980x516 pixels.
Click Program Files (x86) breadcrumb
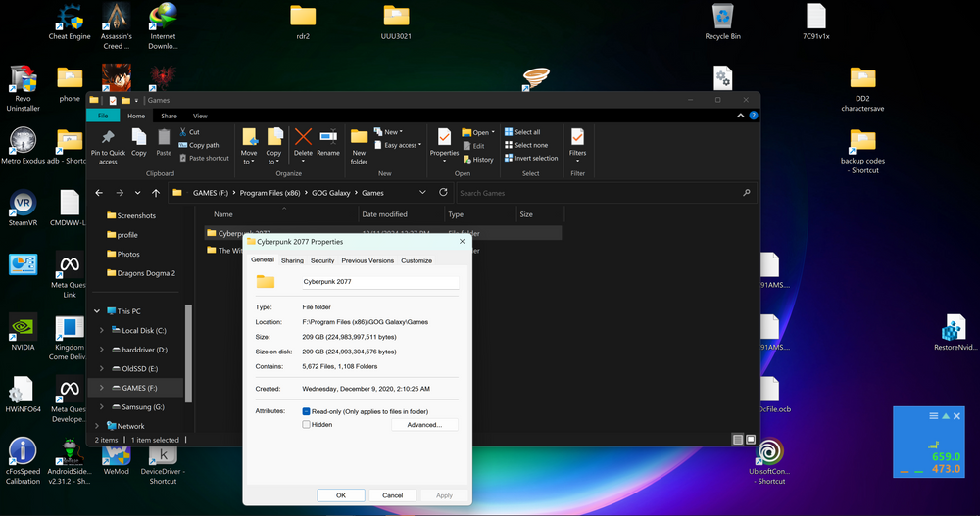pyautogui.click(x=270, y=193)
